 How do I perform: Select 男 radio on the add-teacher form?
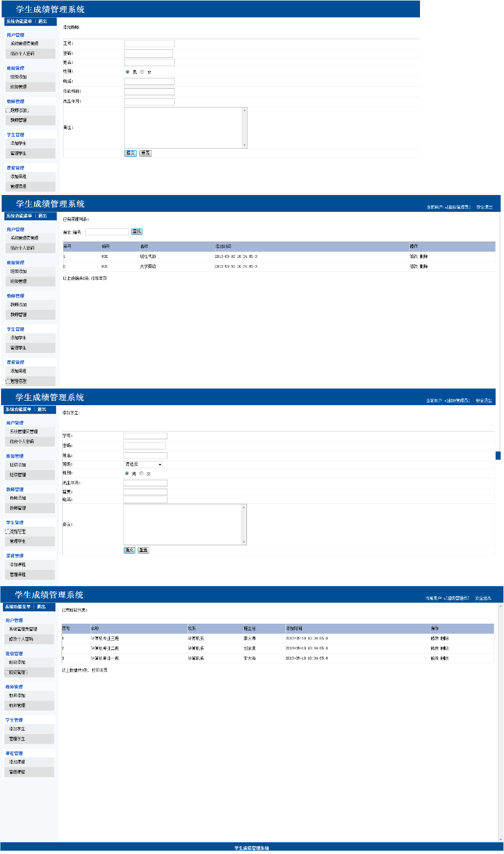128,72
